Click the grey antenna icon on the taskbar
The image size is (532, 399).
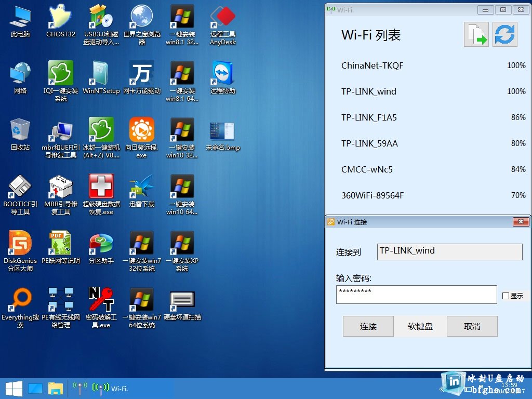(x=79, y=389)
